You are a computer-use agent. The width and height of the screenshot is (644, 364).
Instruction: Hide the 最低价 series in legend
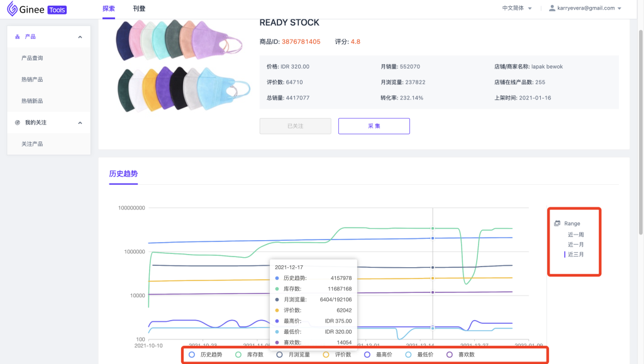pos(408,355)
